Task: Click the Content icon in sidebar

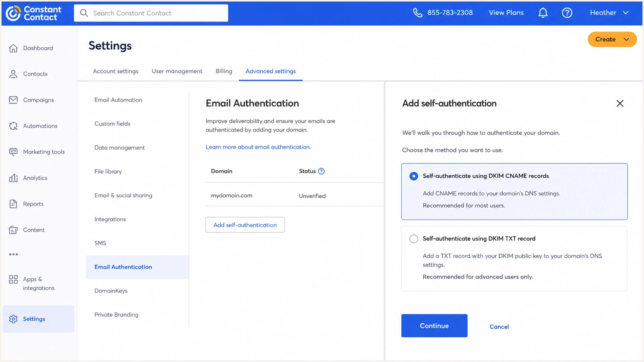Action: pyautogui.click(x=13, y=230)
